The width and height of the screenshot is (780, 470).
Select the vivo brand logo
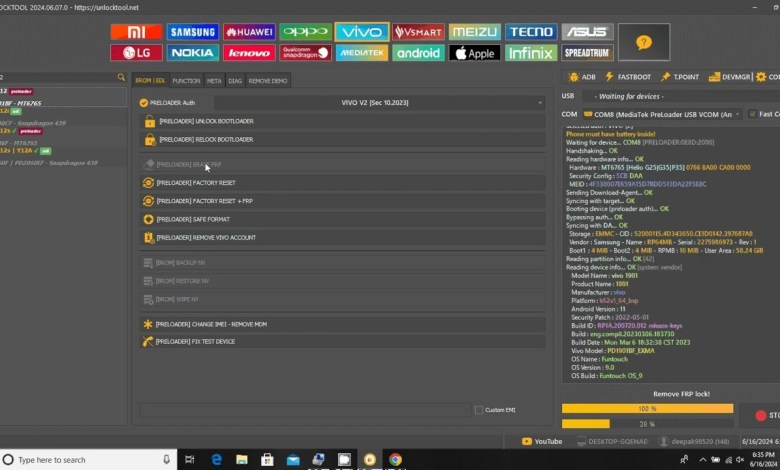click(x=362, y=32)
